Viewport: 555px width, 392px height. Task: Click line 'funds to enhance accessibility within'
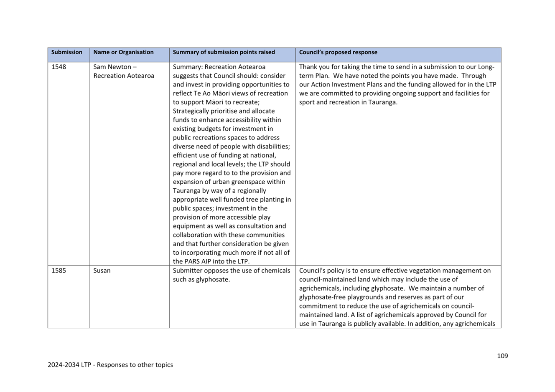[227, 120]
